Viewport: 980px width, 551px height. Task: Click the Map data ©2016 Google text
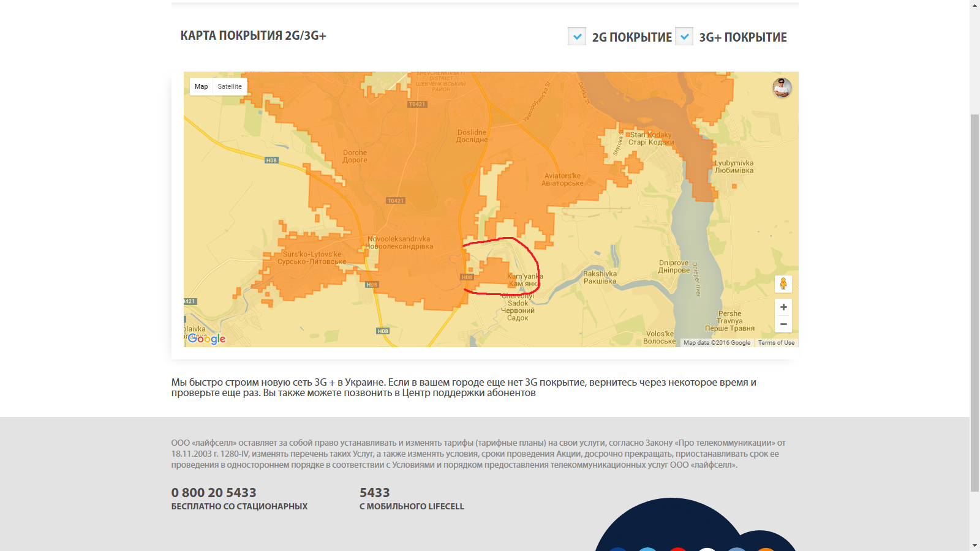[x=717, y=343]
